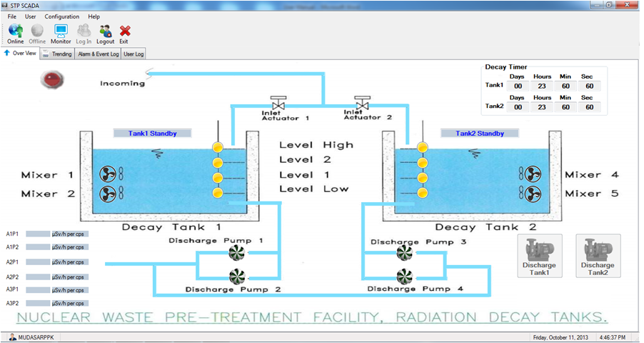Select the Discharge Pump 4 symbol
This screenshot has width=644, height=343.
point(404,276)
